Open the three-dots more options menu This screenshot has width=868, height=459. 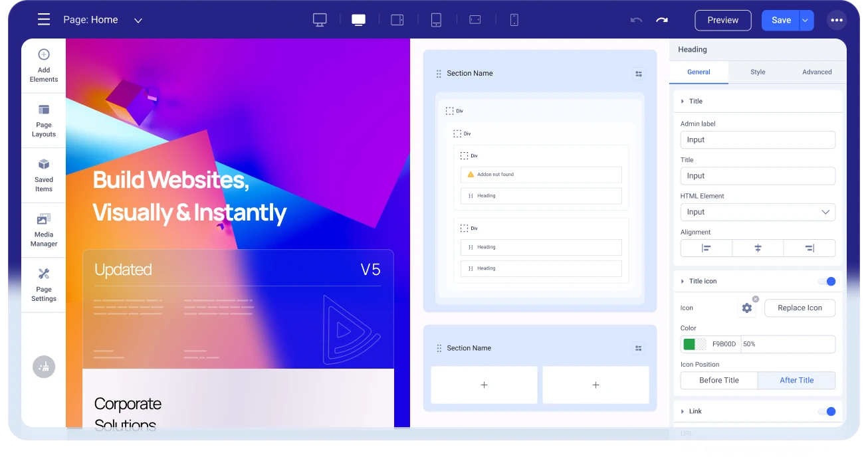click(x=837, y=20)
